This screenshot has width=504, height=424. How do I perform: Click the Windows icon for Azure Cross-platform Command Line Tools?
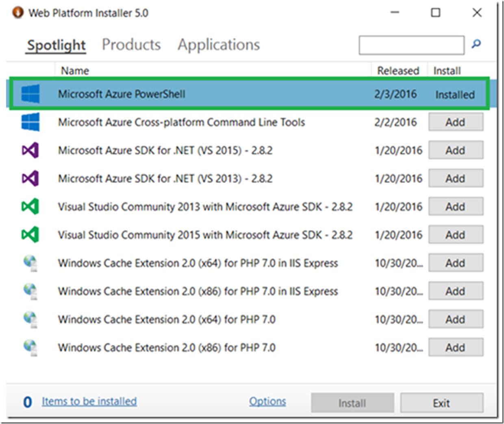30,122
